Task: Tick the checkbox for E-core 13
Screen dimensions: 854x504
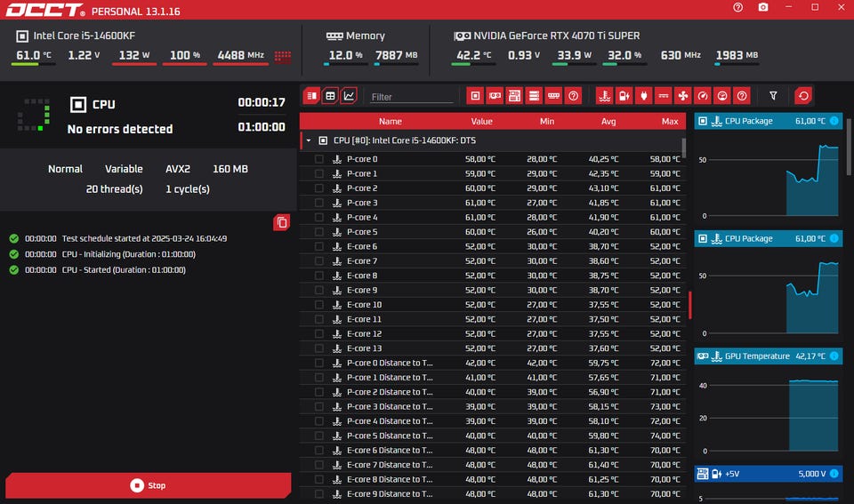Action: click(x=319, y=348)
